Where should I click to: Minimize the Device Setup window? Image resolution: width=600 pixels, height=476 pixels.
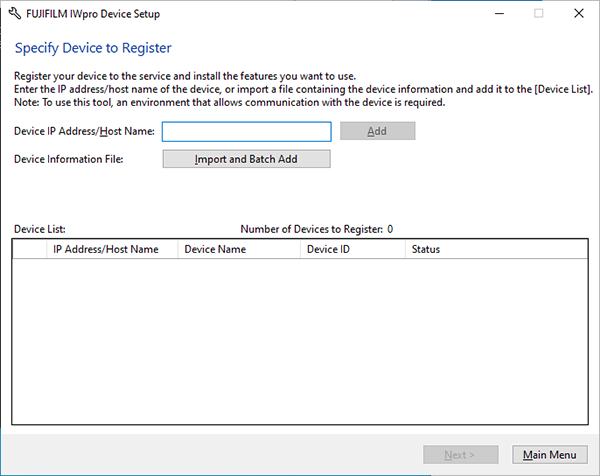(x=499, y=14)
